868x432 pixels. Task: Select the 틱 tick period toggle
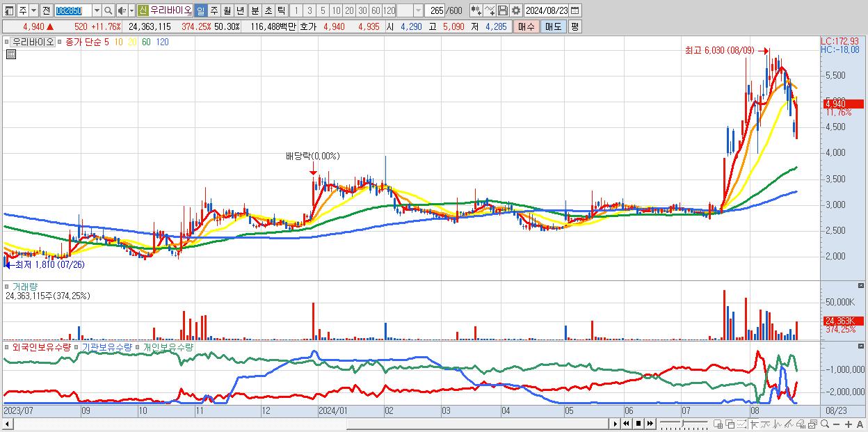click(281, 10)
